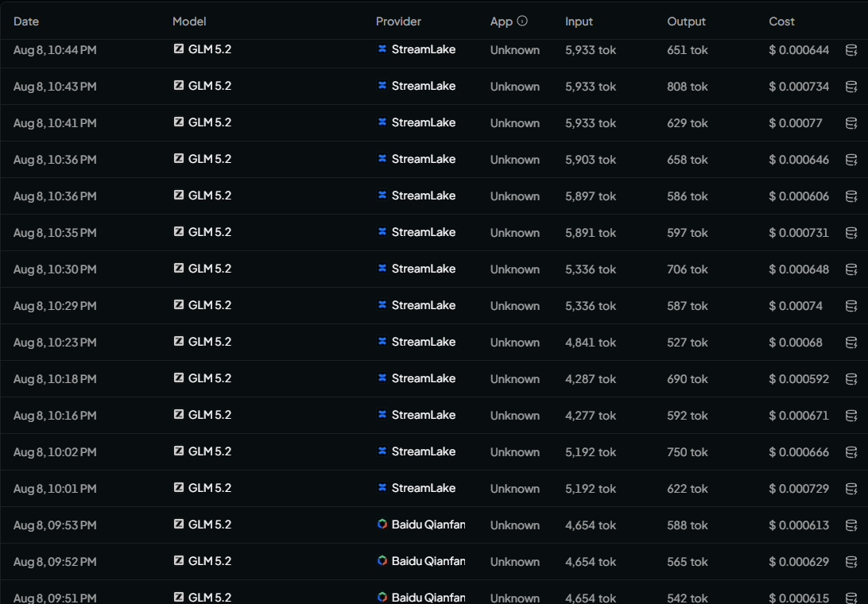This screenshot has width=868, height=604.
Task: Click details icon on 09:53 PM row
Action: [851, 525]
